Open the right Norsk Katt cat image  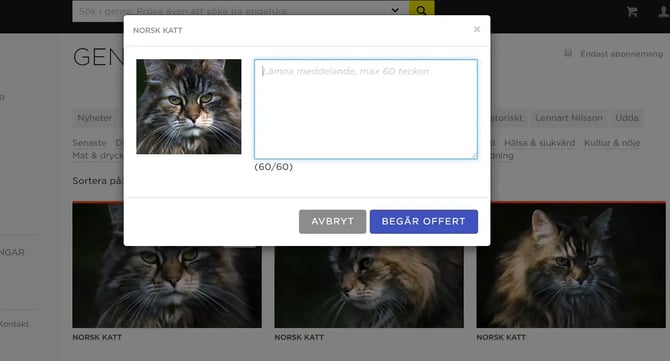[x=571, y=266]
